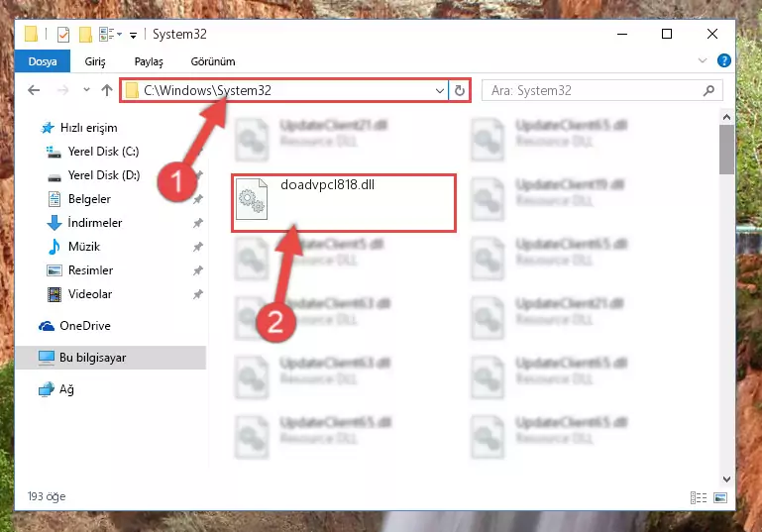
Task: Click the pin icon next to Resimler
Action: [198, 270]
